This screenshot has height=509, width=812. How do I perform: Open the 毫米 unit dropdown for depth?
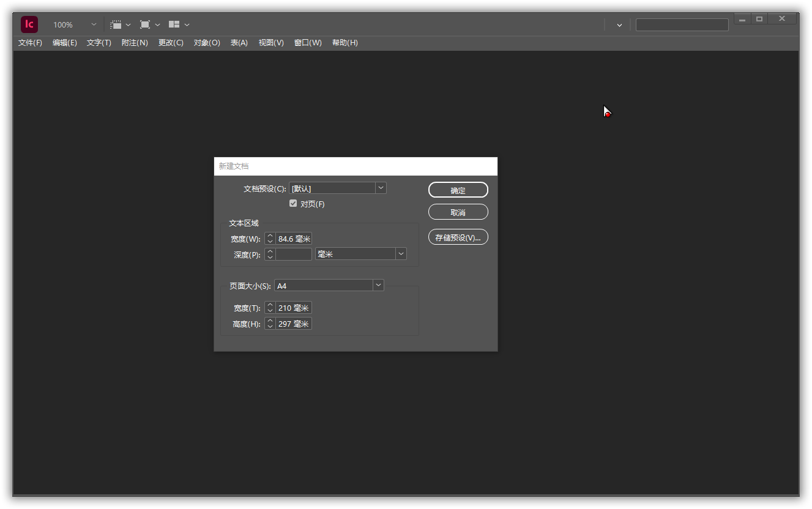pos(401,253)
